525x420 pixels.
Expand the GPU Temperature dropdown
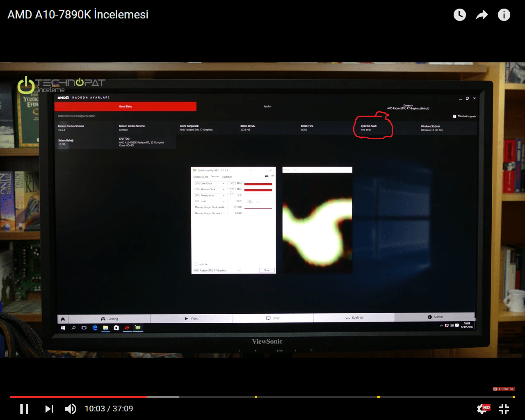pyautogui.click(x=224, y=195)
